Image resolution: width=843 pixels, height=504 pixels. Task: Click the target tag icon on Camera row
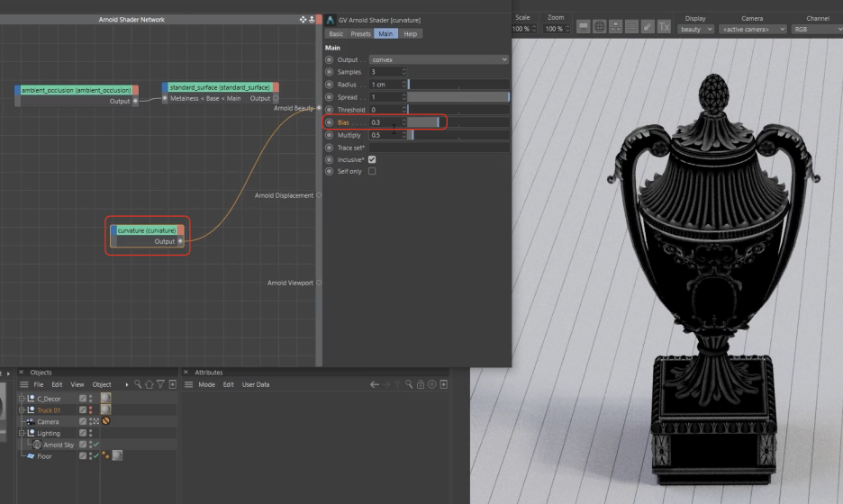coord(95,421)
